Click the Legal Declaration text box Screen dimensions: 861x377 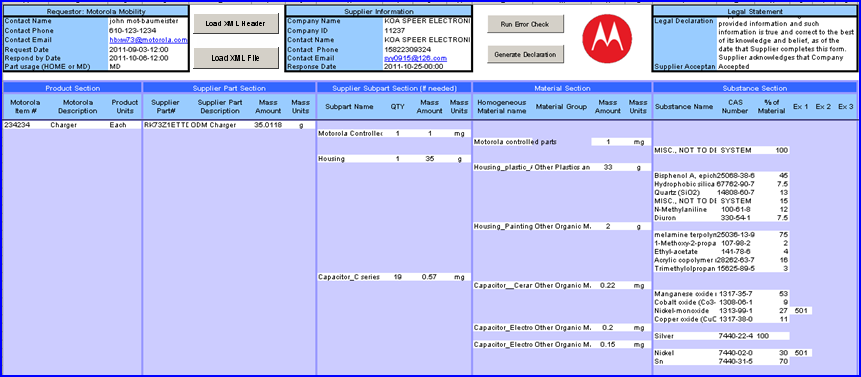786,40
